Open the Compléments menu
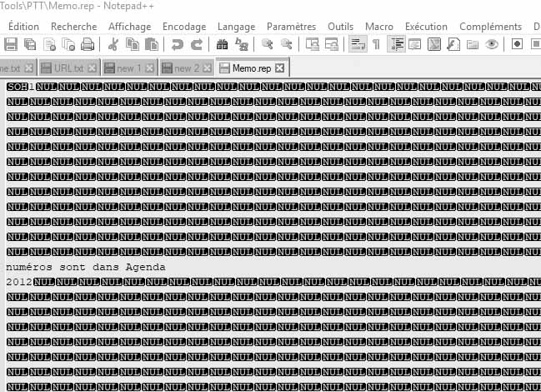 point(490,27)
